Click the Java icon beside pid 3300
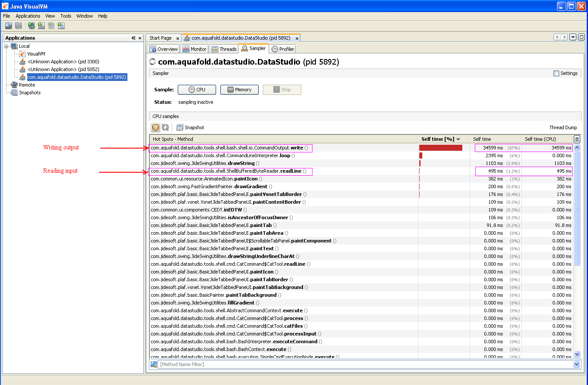This screenshot has height=385, width=588. coord(23,62)
